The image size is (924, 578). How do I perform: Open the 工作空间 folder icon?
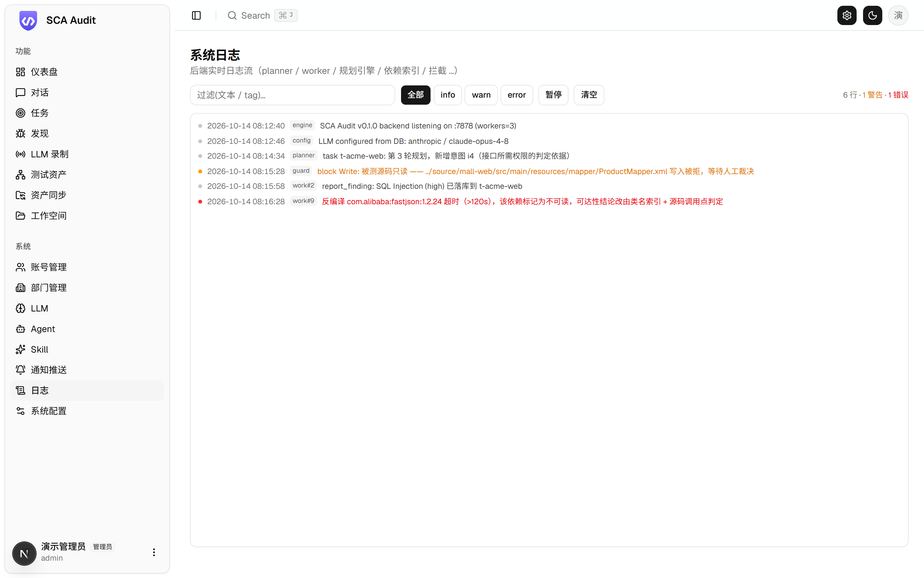21,215
